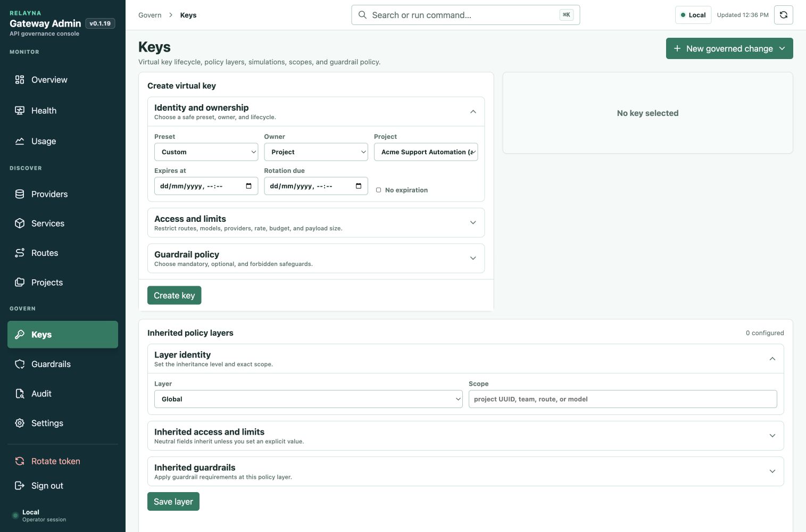Click the Health monitor icon
The image size is (806, 532).
(x=20, y=111)
